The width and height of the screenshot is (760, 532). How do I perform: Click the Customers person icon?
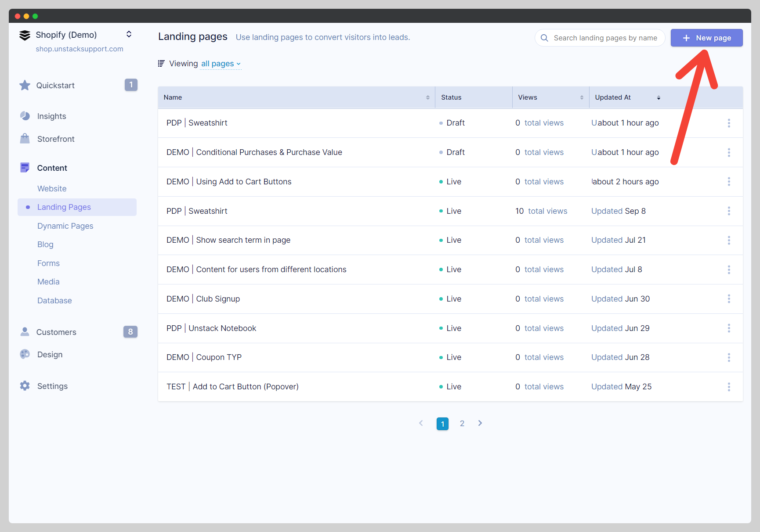tap(25, 332)
